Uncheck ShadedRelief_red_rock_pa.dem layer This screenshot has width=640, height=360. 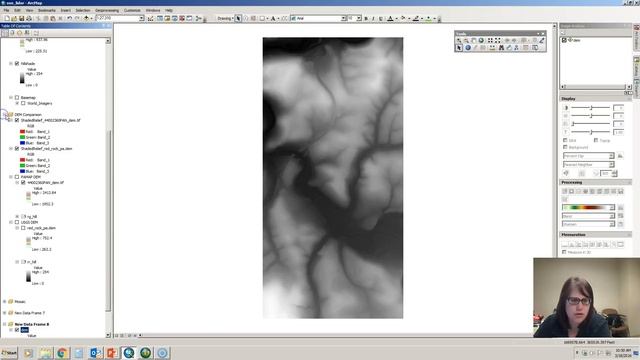click(17, 149)
